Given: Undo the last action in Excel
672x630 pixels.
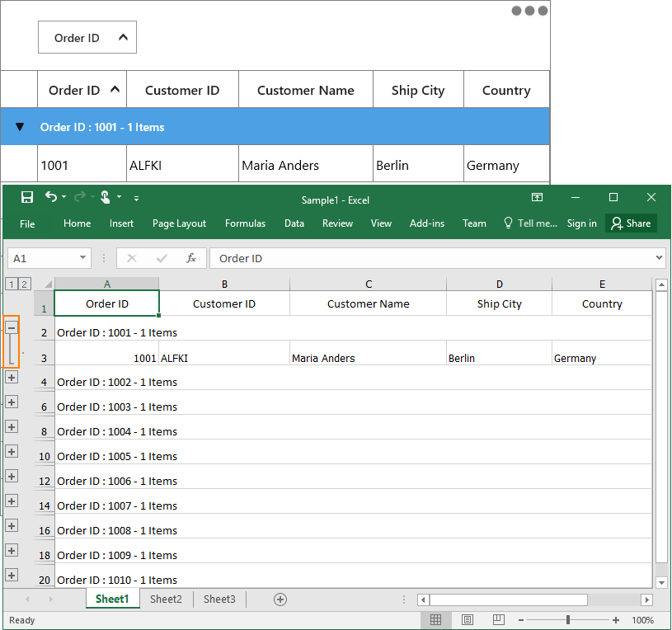Looking at the screenshot, I should [51, 197].
